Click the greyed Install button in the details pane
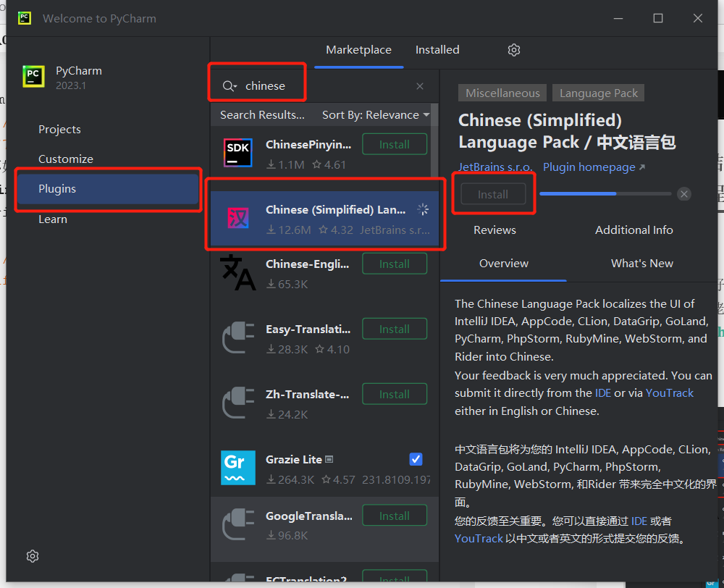Screen dimensions: 724x588 (493, 195)
